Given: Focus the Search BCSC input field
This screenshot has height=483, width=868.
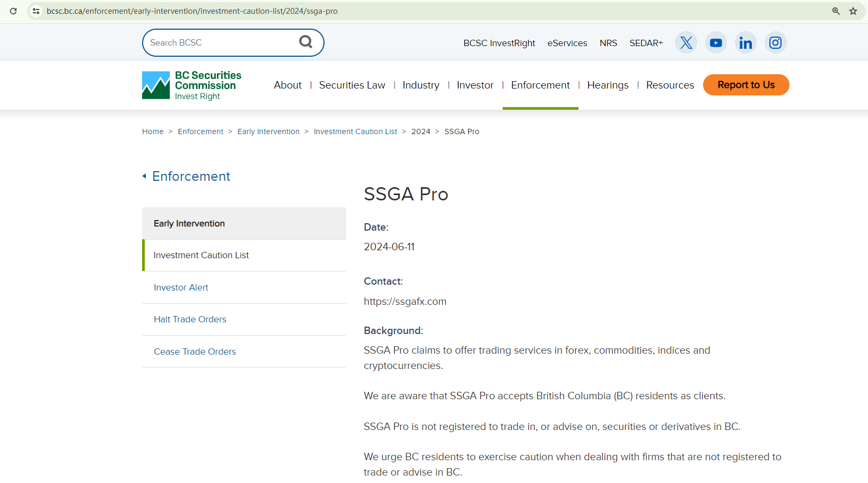Looking at the screenshot, I should click(x=220, y=42).
